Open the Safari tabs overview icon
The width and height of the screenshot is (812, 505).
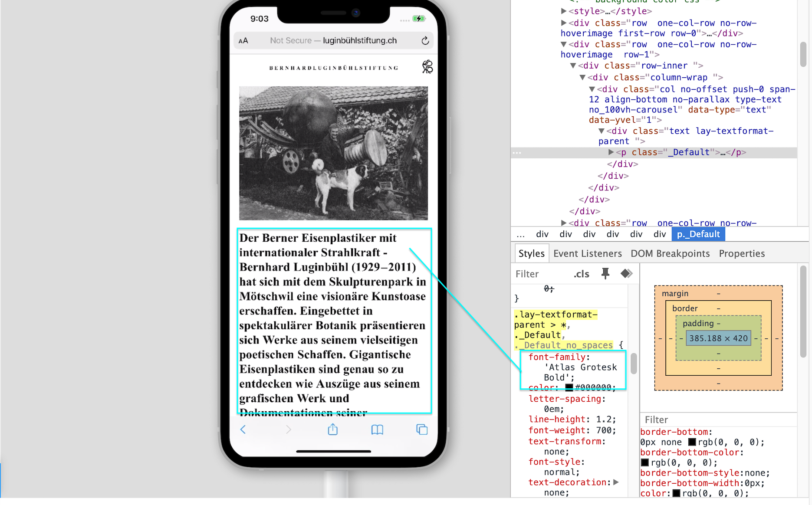pyautogui.click(x=422, y=430)
